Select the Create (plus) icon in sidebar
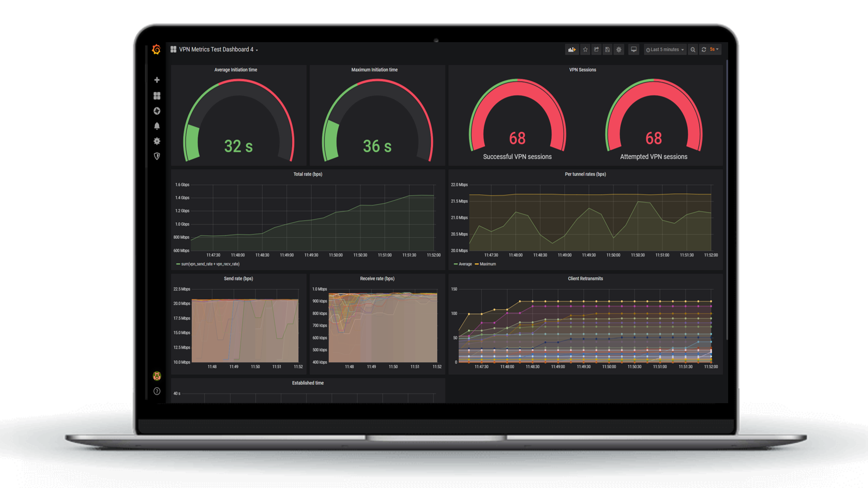Screen dimensions: 868x488 [x=156, y=80]
